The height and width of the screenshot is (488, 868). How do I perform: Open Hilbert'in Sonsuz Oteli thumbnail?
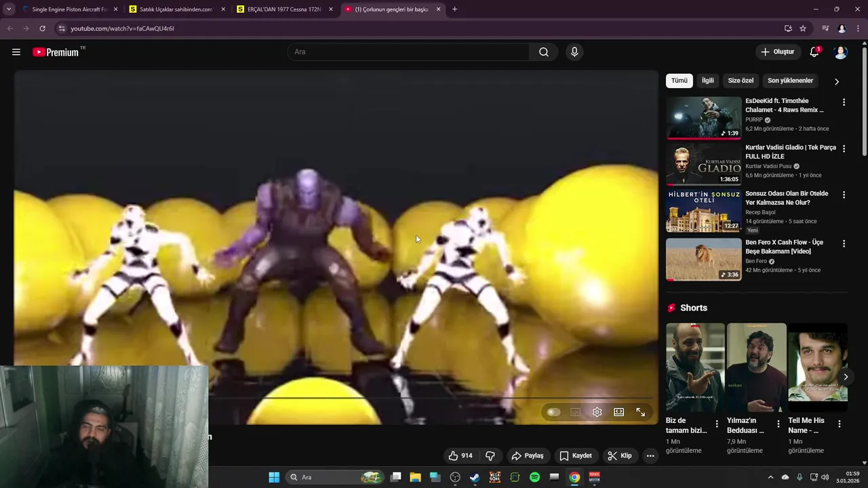[x=703, y=211]
